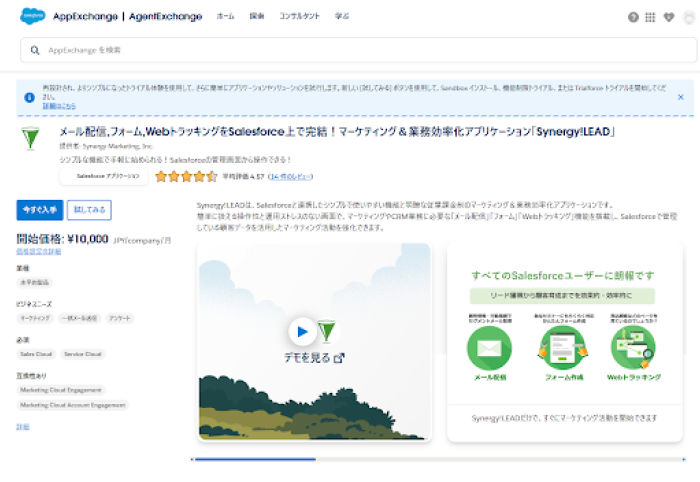Screen dimensions: 700x482
Task: Click the 試してみる button
Action: [x=89, y=210]
